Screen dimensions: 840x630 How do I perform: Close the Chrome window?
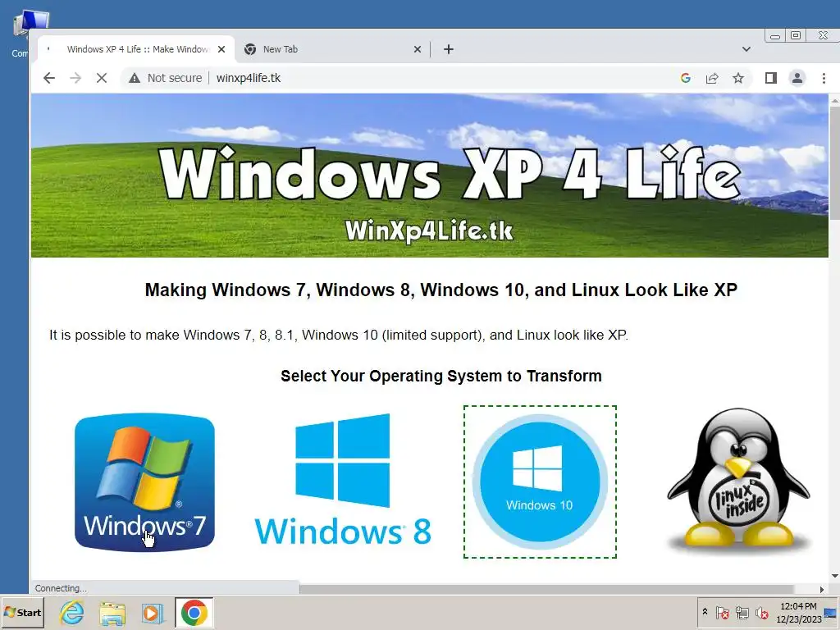823,35
